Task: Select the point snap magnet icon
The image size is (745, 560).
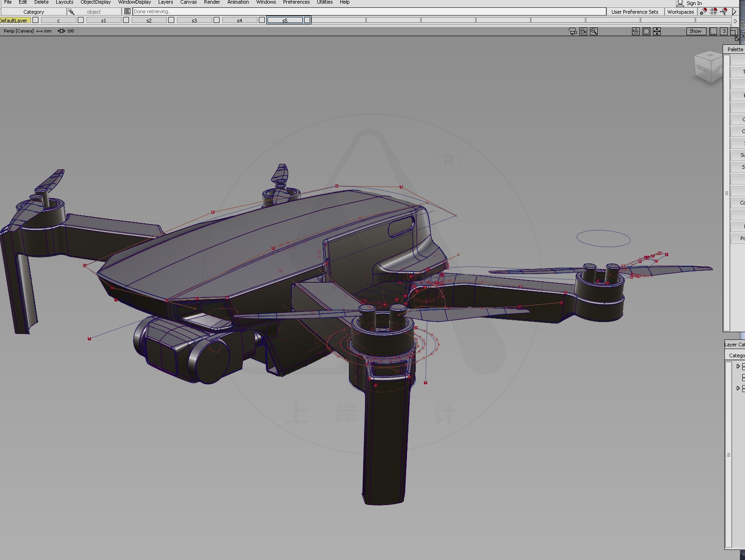Action: coord(704,11)
